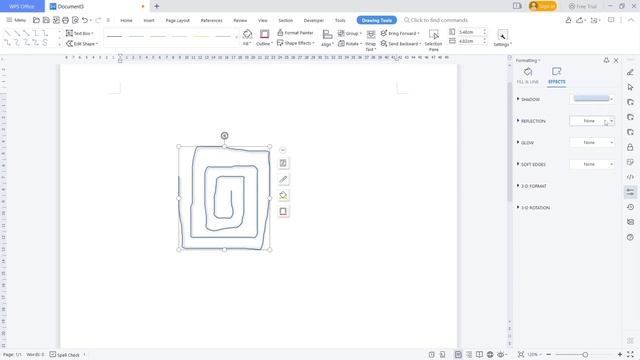The height and width of the screenshot is (360, 640).
Task: Open the Edit Shape dropdown
Action: click(82, 43)
